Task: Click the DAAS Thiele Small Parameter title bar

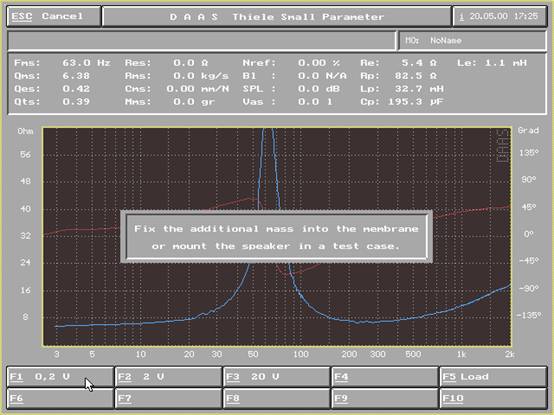Action: pyautogui.click(x=277, y=17)
